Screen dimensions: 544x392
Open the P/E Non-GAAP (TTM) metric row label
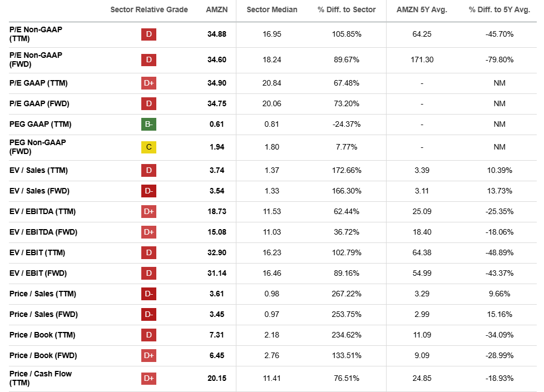pyautogui.click(x=36, y=34)
